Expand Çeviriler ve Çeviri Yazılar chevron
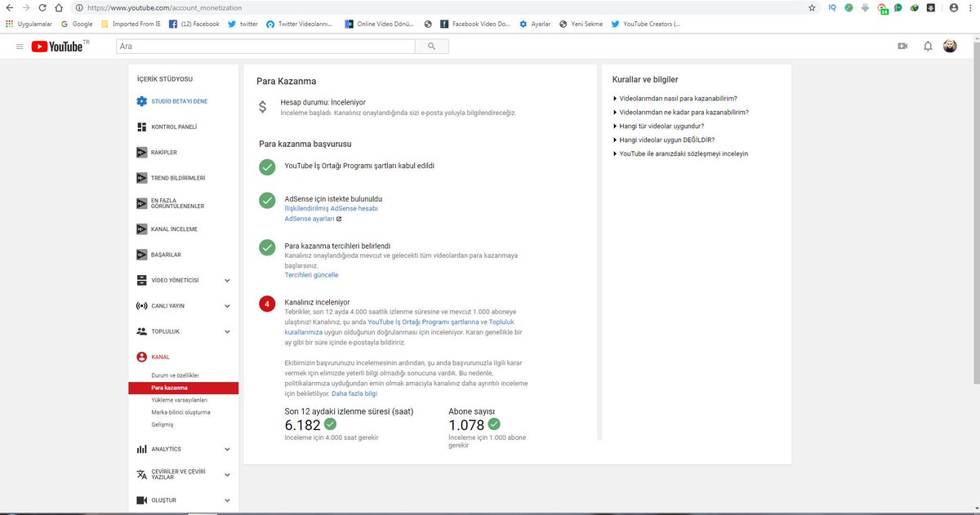This screenshot has width=980, height=515. click(227, 475)
